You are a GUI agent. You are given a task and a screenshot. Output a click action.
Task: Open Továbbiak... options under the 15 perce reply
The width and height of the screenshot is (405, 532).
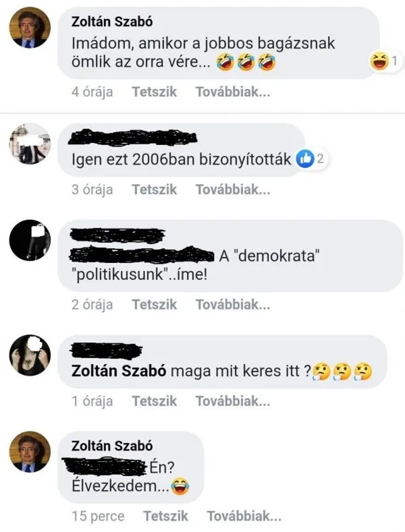point(244,516)
